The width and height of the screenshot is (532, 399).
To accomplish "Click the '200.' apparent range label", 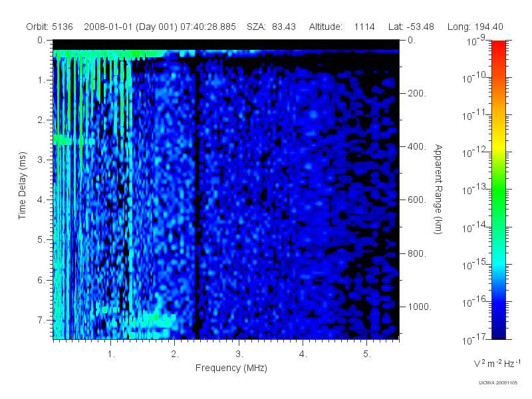I will [417, 93].
